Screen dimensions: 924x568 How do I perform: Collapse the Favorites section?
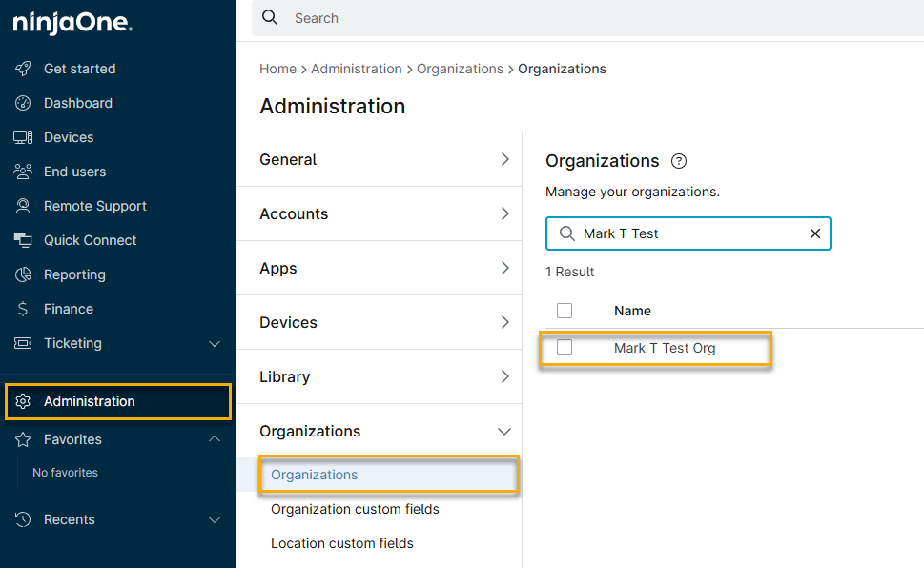pos(215,439)
